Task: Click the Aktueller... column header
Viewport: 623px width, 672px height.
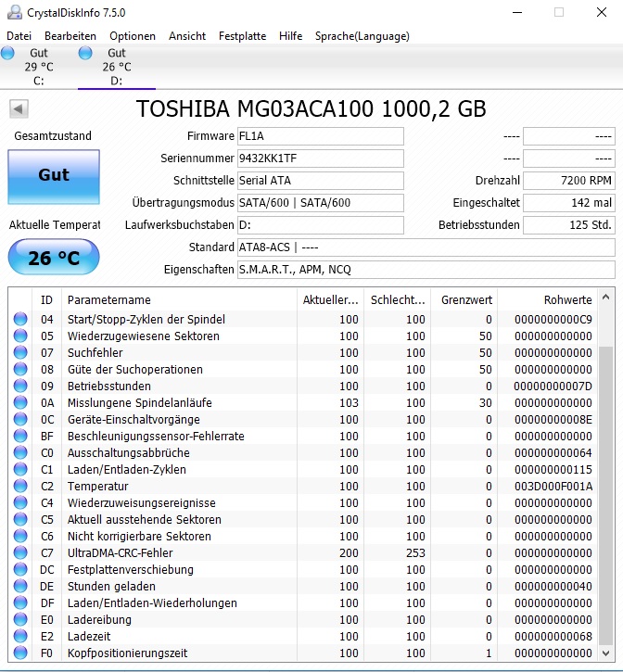Action: (330, 300)
